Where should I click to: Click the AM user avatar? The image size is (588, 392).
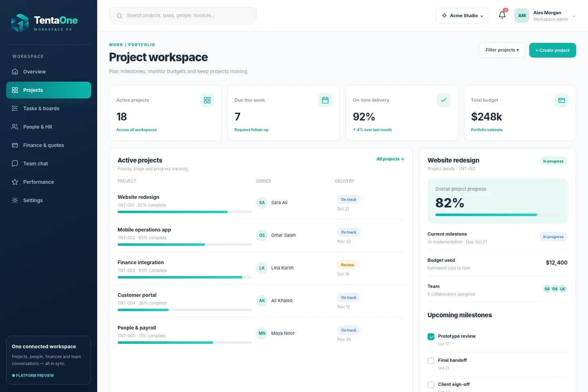(522, 16)
